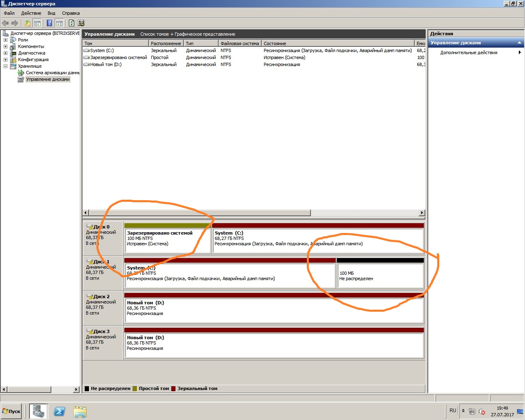Toggle the console tree show/hide icon
The width and height of the screenshot is (525, 420).
[37, 23]
